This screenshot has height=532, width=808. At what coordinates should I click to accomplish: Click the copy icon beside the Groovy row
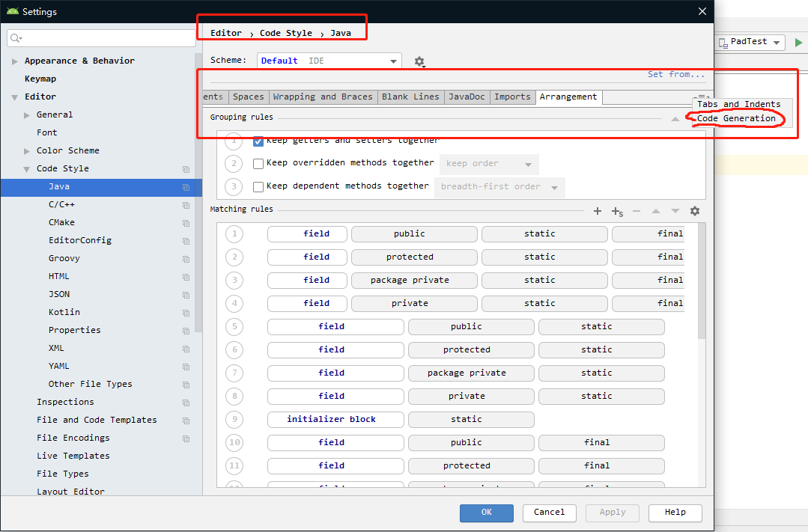186,259
